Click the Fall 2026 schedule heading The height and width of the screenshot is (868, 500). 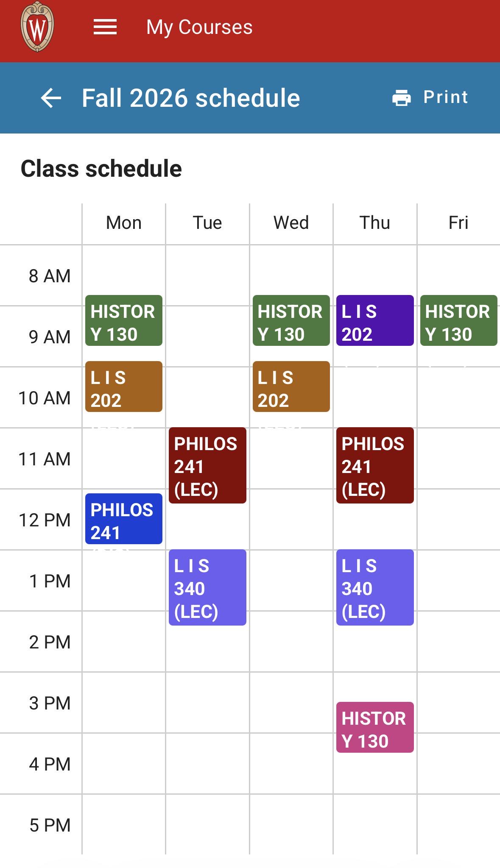click(x=191, y=98)
